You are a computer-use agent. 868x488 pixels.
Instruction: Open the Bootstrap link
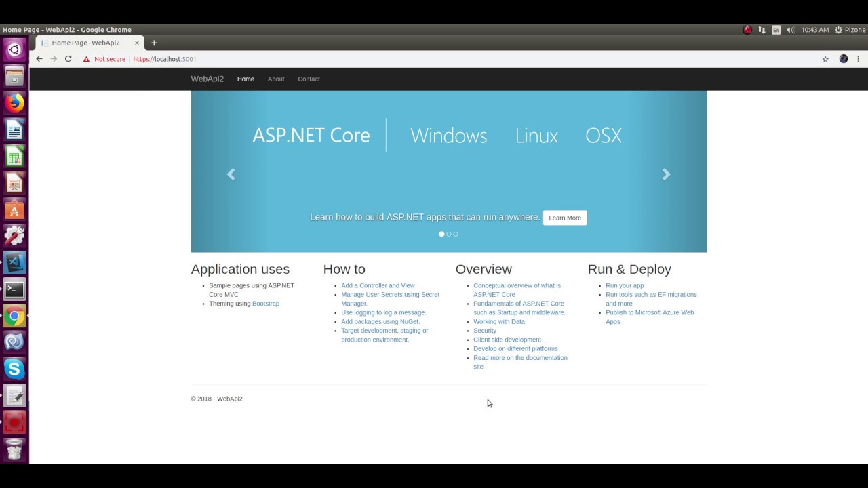266,304
